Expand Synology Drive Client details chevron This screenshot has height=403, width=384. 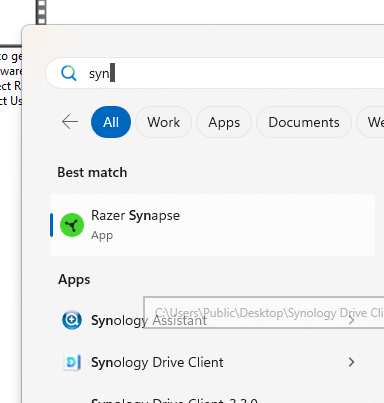click(x=351, y=362)
